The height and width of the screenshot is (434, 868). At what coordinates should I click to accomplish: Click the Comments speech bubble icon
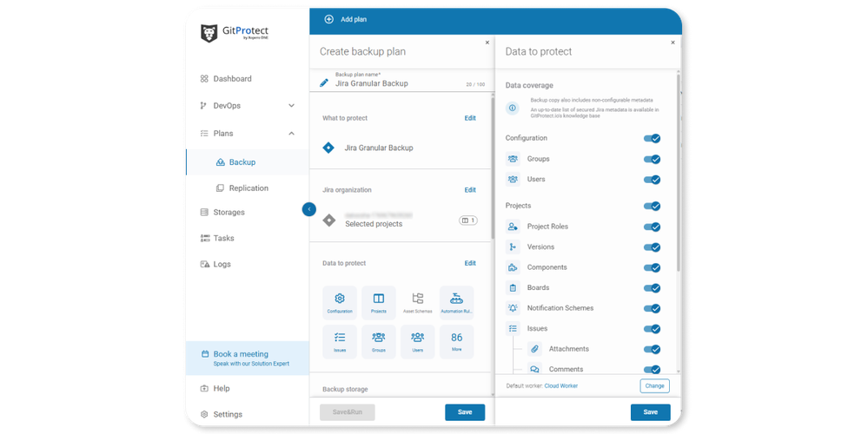click(x=534, y=369)
